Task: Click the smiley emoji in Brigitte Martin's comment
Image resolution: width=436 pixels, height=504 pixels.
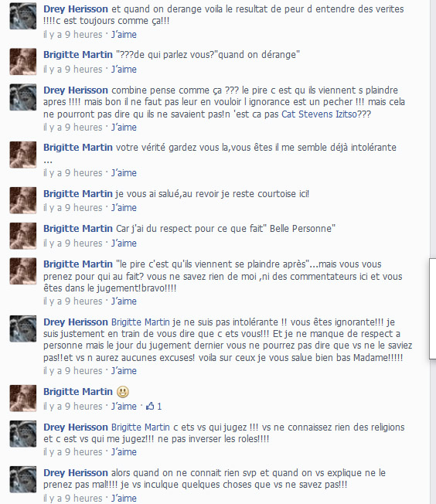Action: (x=122, y=392)
